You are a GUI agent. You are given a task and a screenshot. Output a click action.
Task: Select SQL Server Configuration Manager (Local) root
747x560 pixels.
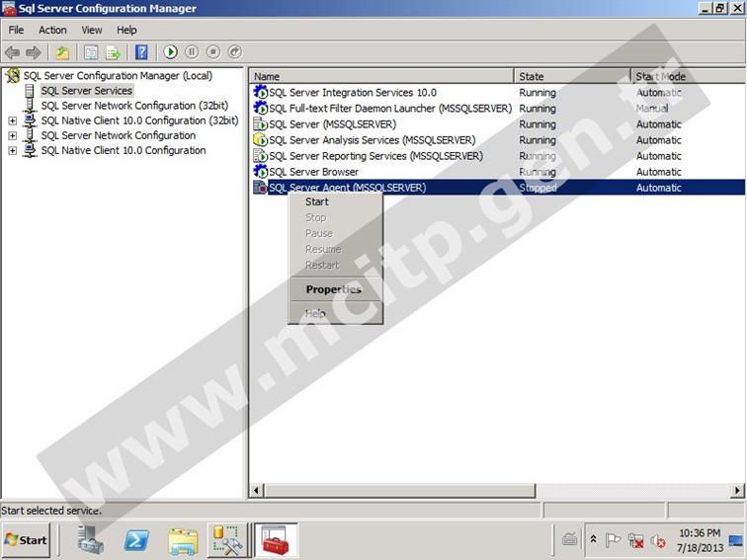118,75
